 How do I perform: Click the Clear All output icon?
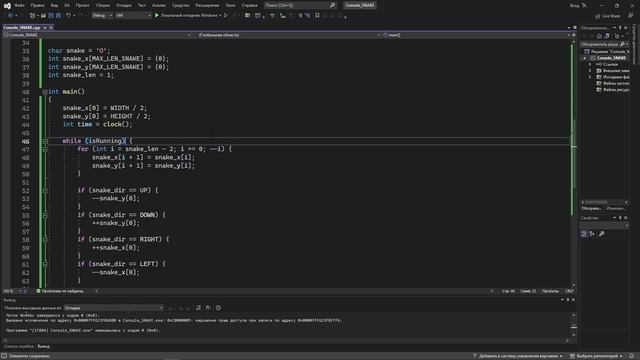coord(198,308)
